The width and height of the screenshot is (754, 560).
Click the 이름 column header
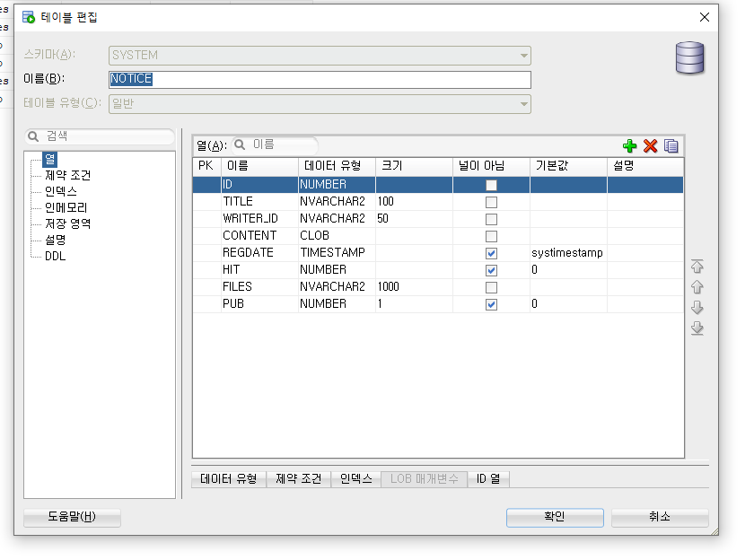point(259,166)
